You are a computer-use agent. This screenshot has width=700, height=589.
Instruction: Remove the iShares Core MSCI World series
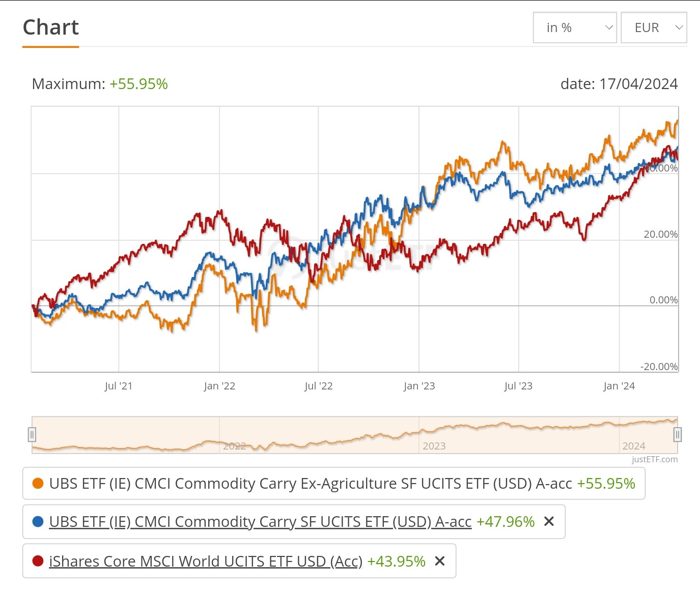pyautogui.click(x=440, y=561)
